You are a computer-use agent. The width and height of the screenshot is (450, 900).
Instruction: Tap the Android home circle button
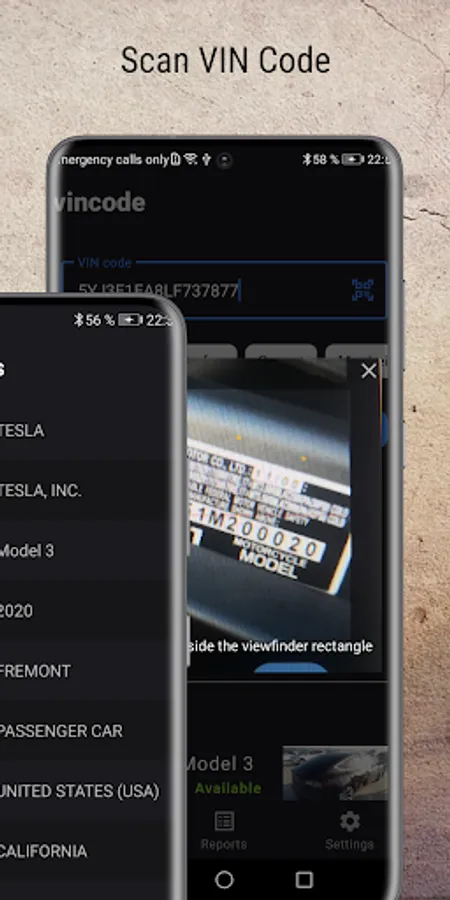(x=224, y=879)
